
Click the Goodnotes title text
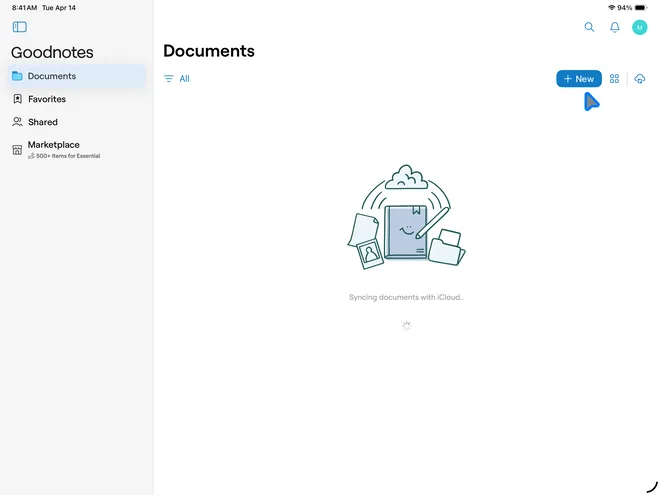tap(52, 53)
